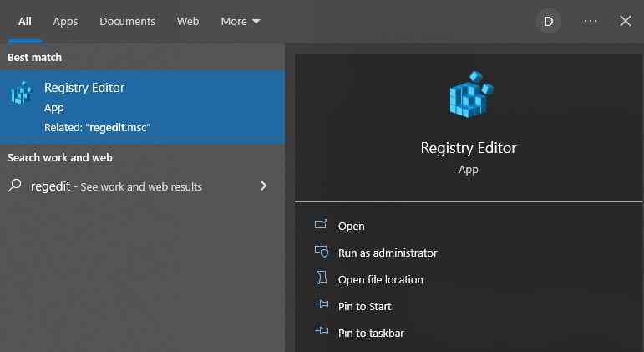
Task: Click the Best match heading
Action: (x=34, y=57)
